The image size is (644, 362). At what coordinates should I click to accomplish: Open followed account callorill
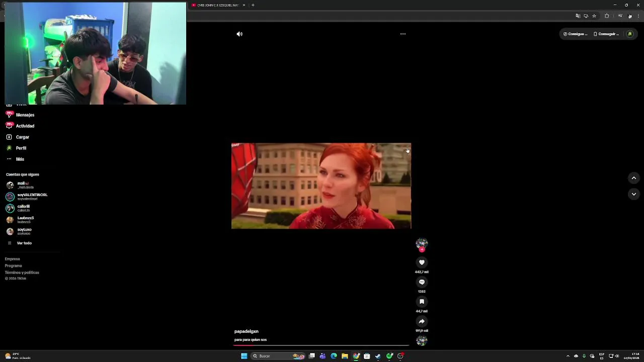point(18,208)
